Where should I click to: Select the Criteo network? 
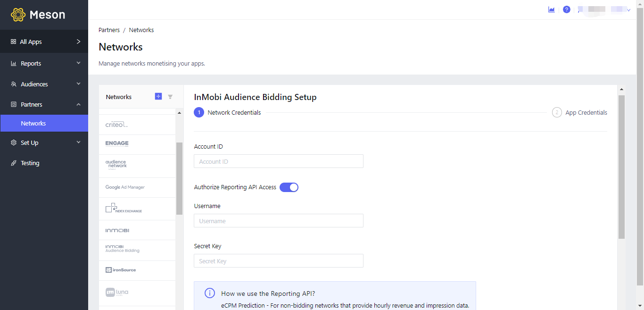pyautogui.click(x=137, y=125)
